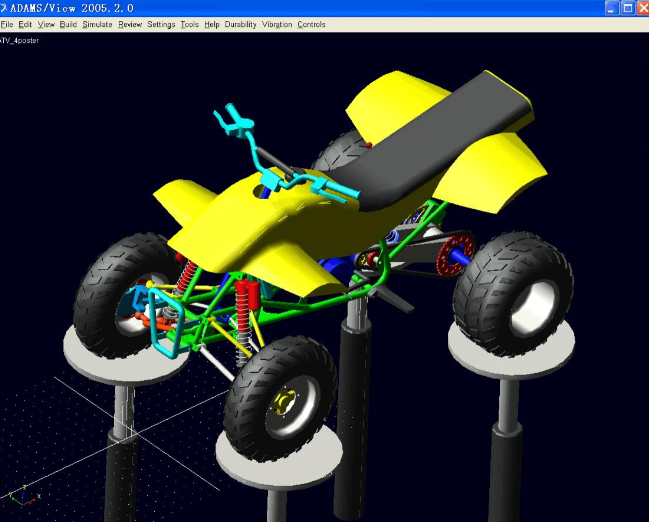The height and width of the screenshot is (522, 649).
Task: Open the Settings menu
Action: click(x=161, y=24)
